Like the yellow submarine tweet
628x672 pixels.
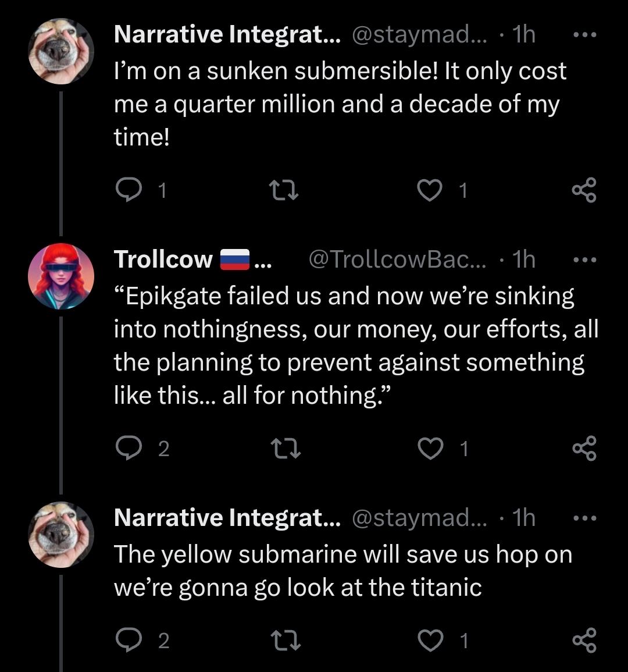430,641
